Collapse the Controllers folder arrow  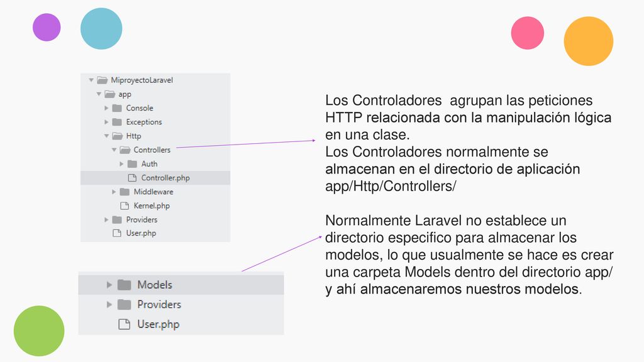(x=114, y=150)
